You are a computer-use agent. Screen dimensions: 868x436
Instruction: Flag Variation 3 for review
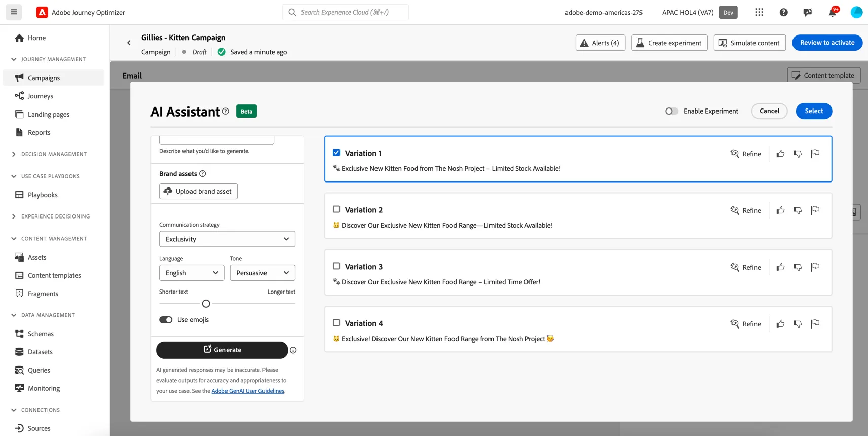815,267
